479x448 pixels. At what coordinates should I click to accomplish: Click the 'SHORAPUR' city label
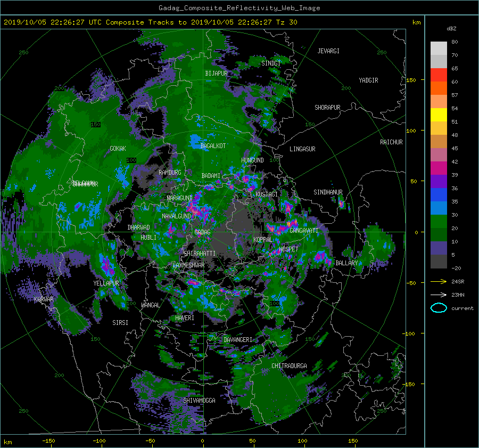coord(327,108)
